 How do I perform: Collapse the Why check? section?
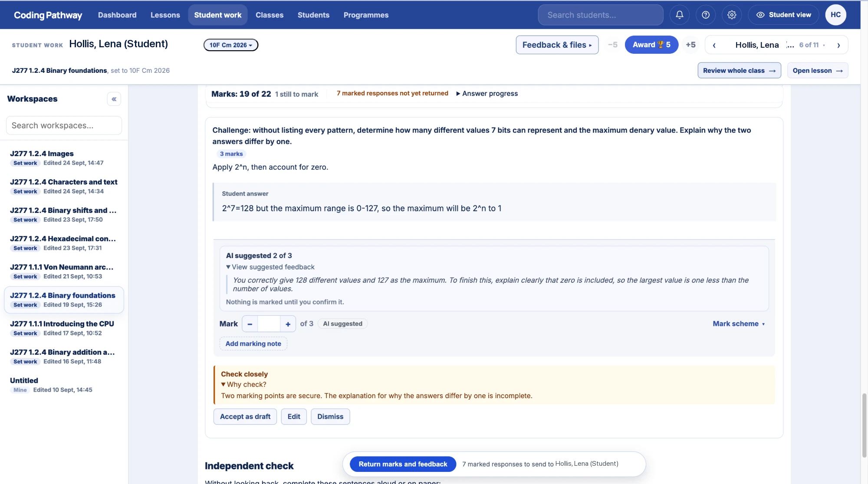[243, 385]
